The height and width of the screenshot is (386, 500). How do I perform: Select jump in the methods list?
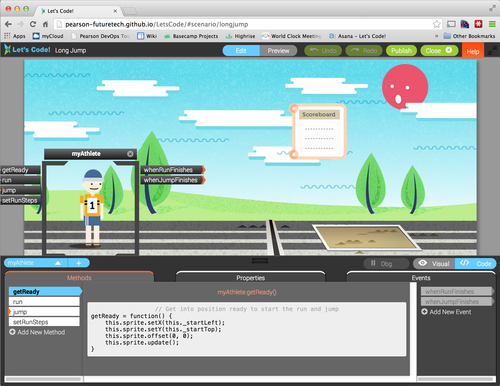[44, 312]
